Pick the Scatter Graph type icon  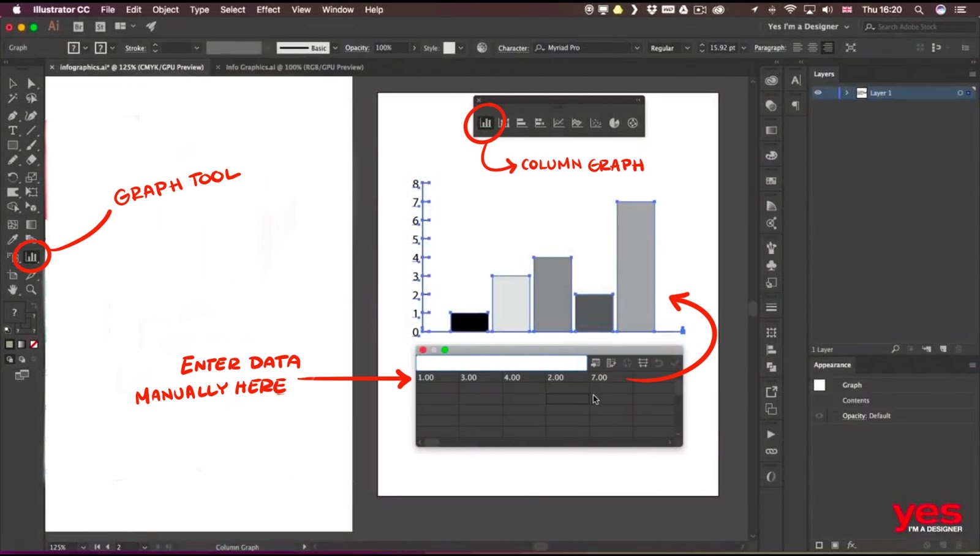coord(595,122)
